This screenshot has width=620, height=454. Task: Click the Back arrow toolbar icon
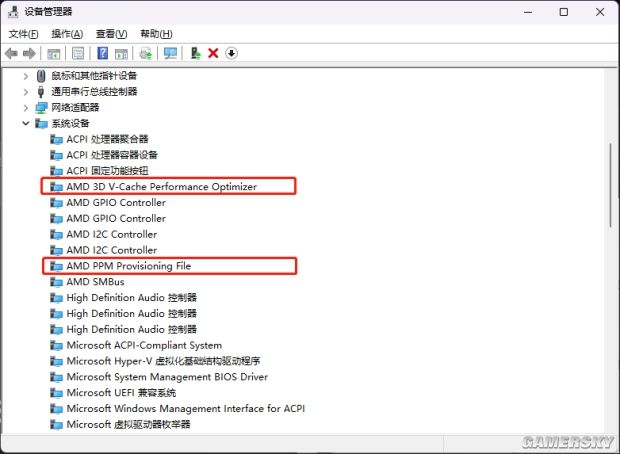tap(11, 53)
